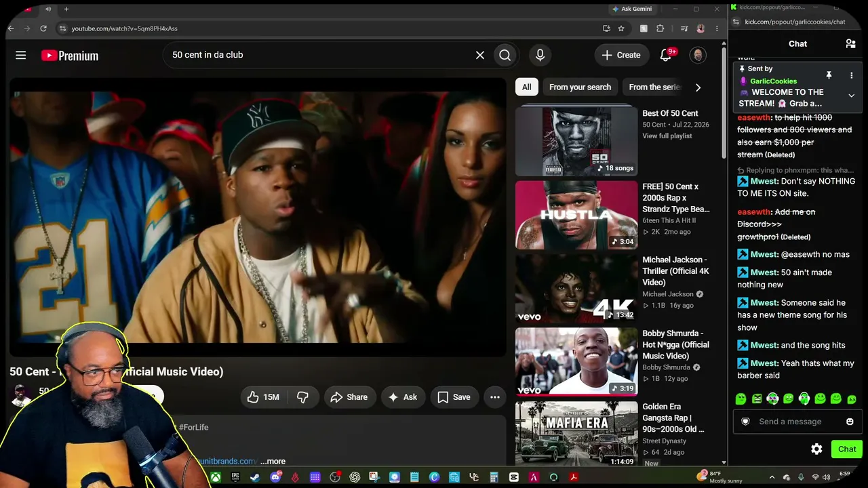Open Bobby Shmurda official music video title
The image size is (868, 488).
[675, 344]
